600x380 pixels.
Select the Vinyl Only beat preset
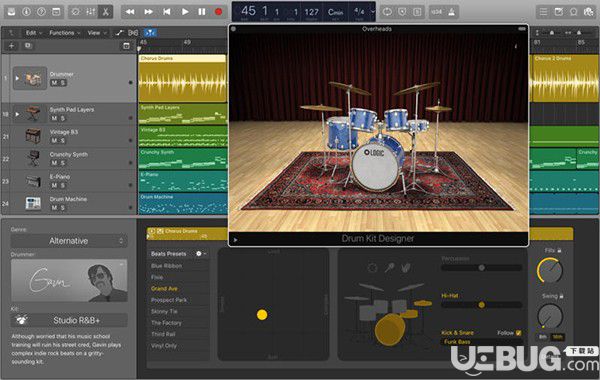click(x=164, y=346)
